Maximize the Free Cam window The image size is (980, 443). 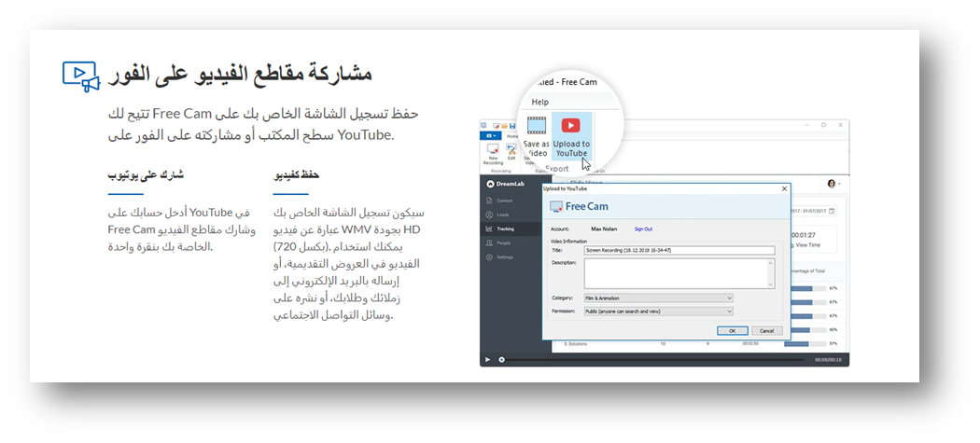pos(823,126)
